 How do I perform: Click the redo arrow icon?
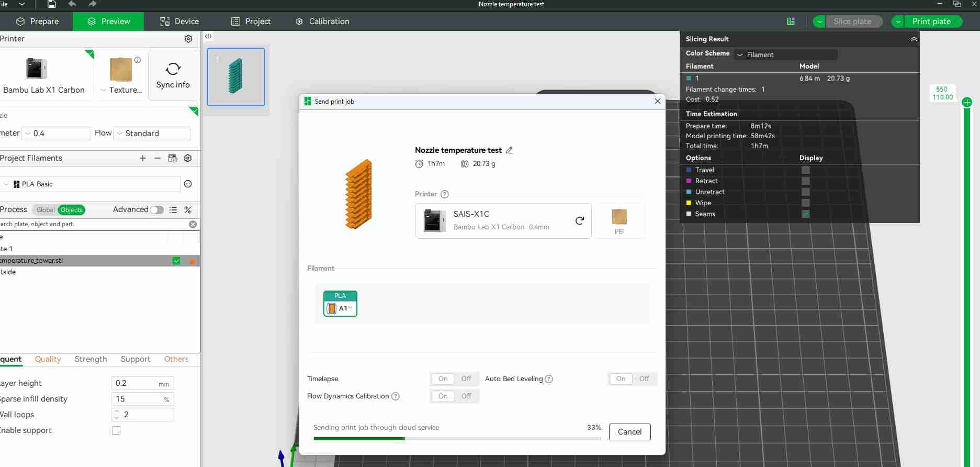[92, 4]
